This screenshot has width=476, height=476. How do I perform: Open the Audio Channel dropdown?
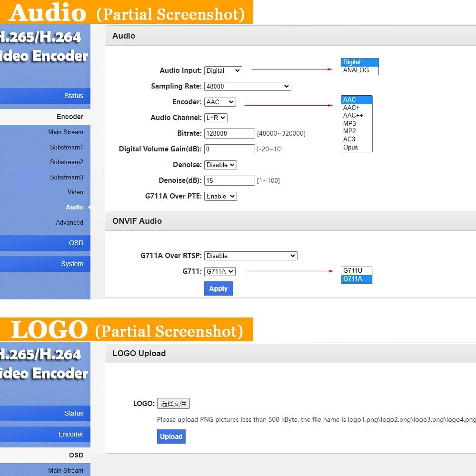[216, 117]
